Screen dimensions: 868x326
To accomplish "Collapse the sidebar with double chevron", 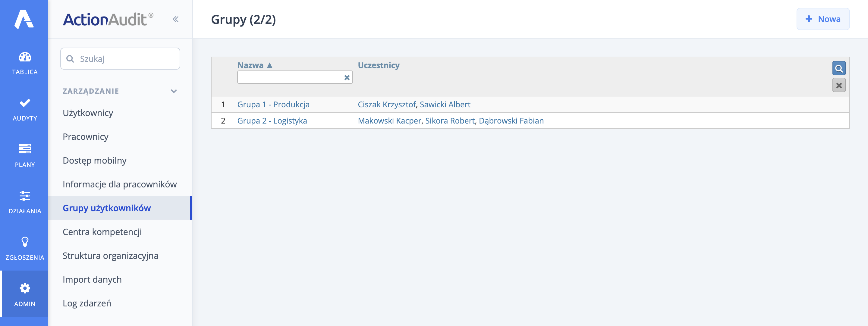I will pos(175,19).
